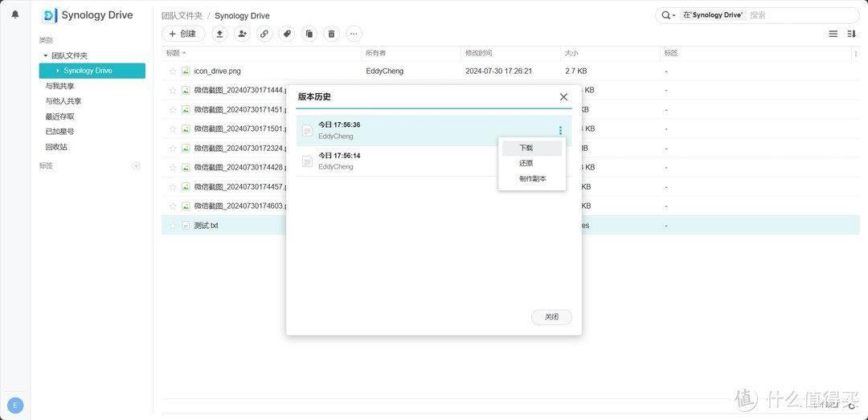The image size is (868, 420).
Task: Select the 测试.txt file name
Action: pyautogui.click(x=206, y=225)
